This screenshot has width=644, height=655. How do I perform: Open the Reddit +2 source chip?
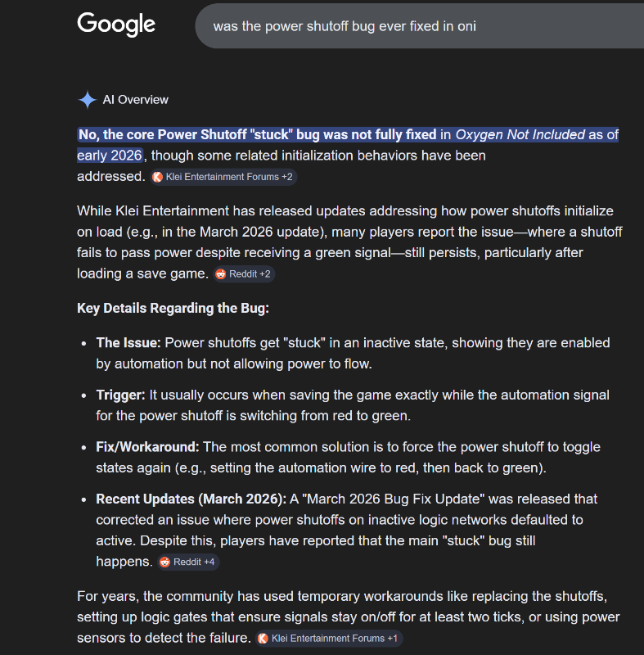pos(244,274)
